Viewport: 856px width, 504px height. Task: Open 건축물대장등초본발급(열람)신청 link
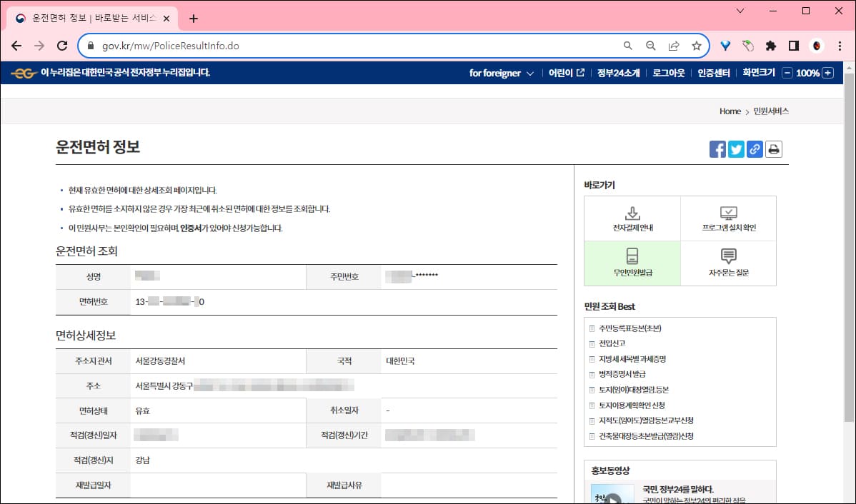[x=646, y=435]
